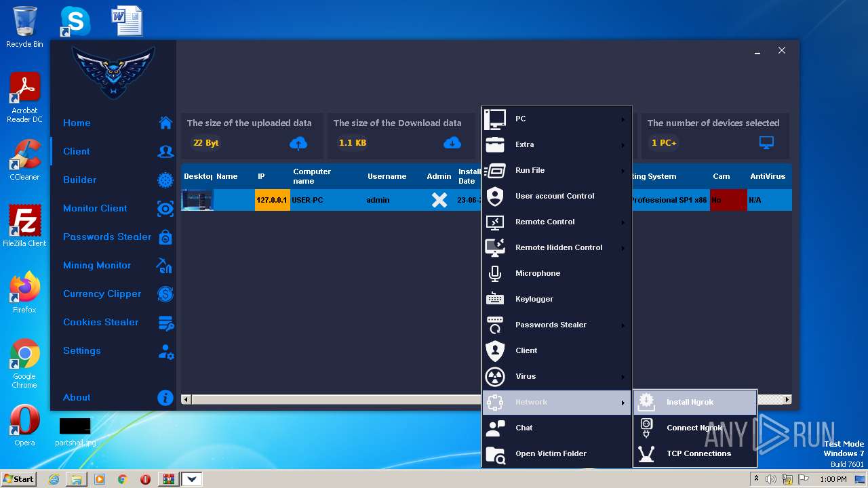Click the client desktop thumbnail preview
The height and width of the screenshot is (488, 868).
pyautogui.click(x=197, y=200)
